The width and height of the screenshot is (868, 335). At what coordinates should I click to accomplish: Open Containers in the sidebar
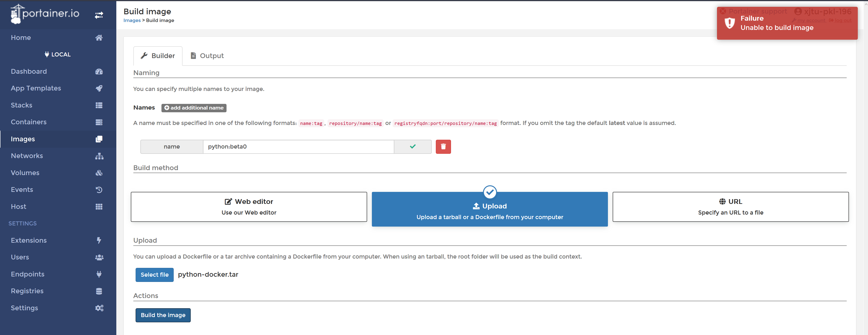(x=29, y=122)
